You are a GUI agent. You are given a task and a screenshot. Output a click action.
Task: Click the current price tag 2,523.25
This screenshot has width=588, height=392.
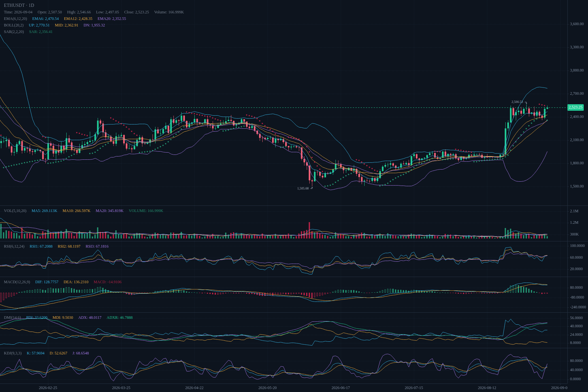coord(576,107)
